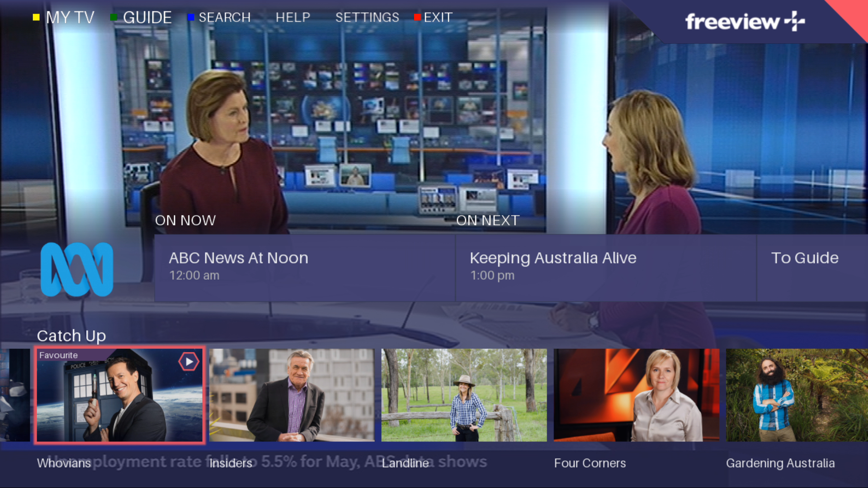This screenshot has width=868, height=488.
Task: Click the green square beside GUIDE
Action: 113,18
